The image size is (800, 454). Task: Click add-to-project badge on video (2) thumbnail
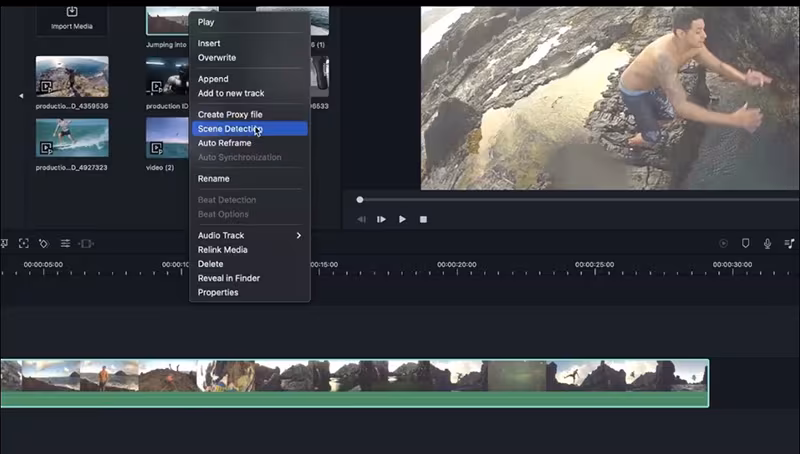pos(157,148)
